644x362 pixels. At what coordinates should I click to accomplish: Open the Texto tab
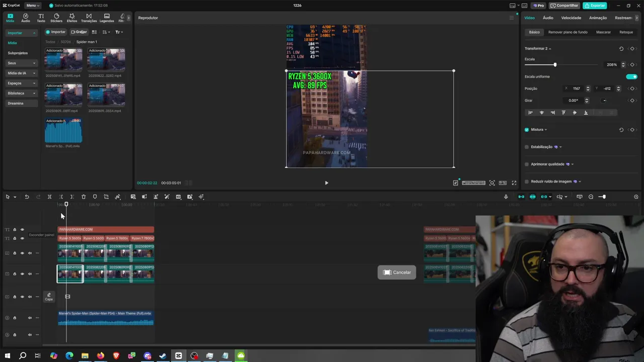click(x=41, y=18)
